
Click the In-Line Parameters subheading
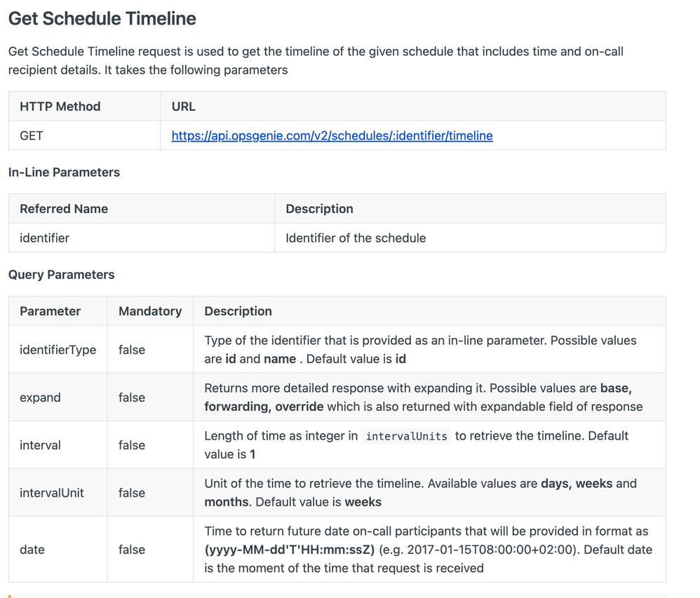point(65,172)
